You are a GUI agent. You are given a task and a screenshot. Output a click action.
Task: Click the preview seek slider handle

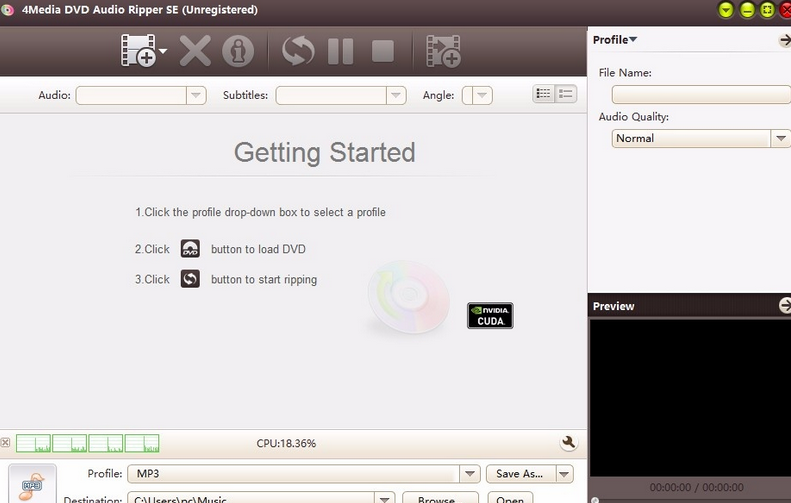point(595,500)
